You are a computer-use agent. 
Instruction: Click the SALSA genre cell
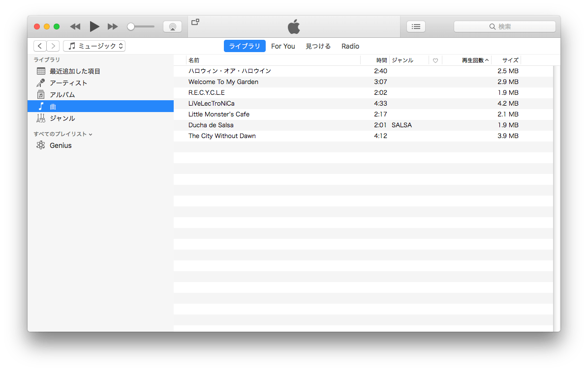tap(402, 125)
